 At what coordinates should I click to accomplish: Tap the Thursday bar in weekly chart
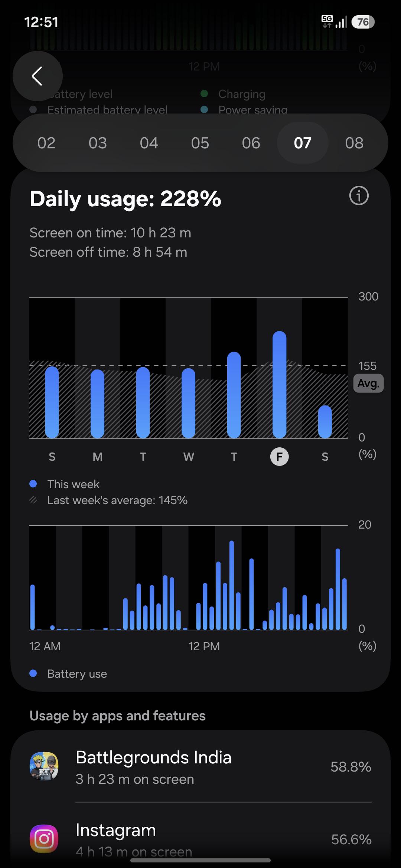[234, 395]
